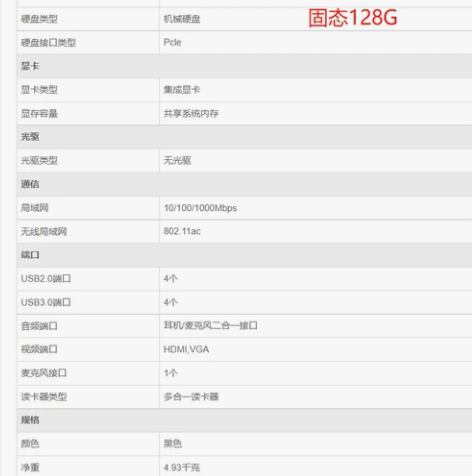Click the 耳机/麦克风二合一接口 value

(x=210, y=326)
